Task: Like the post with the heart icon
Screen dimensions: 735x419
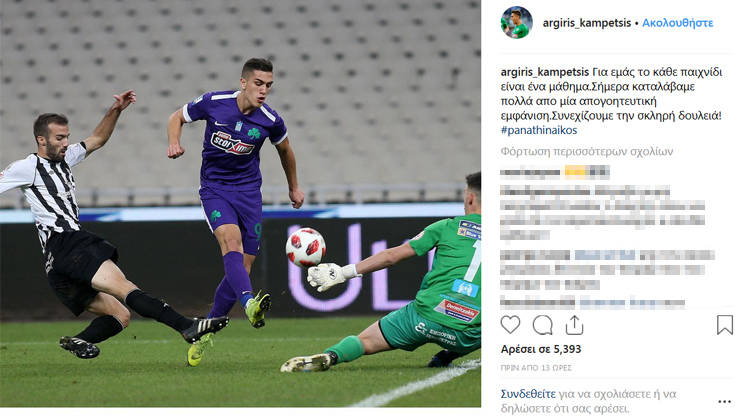Action: click(510, 324)
